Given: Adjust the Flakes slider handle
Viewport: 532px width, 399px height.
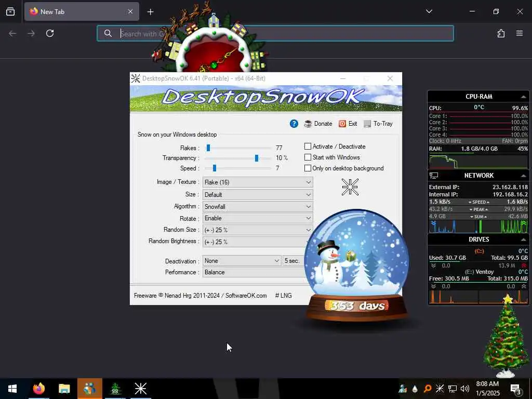Looking at the screenshot, I should [x=208, y=148].
